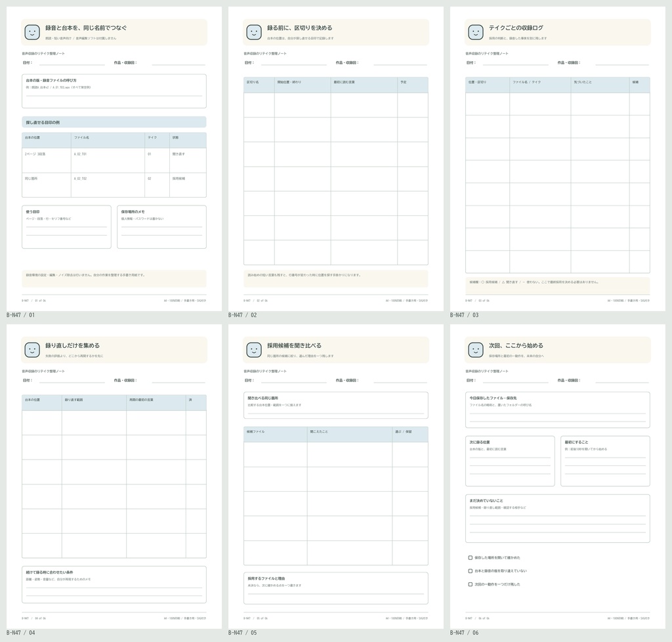Click inside the 使う目印 box
Viewport: 672px width, 642px height.
point(66,226)
